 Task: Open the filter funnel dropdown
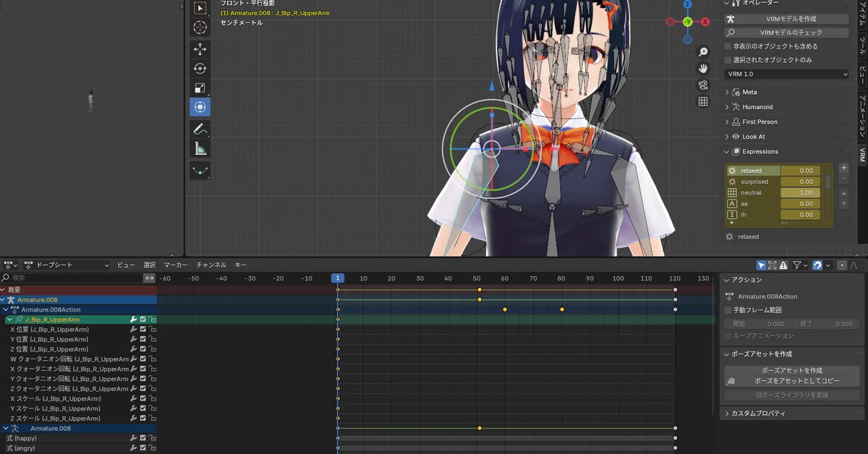coord(799,265)
